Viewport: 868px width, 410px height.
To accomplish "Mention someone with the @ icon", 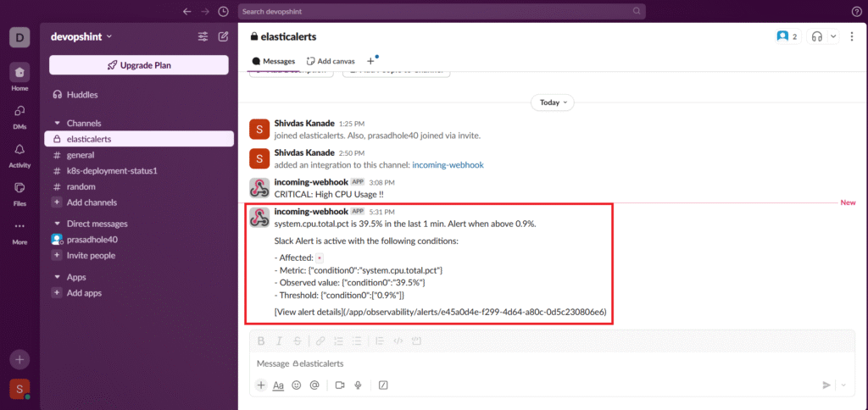I will (x=314, y=385).
